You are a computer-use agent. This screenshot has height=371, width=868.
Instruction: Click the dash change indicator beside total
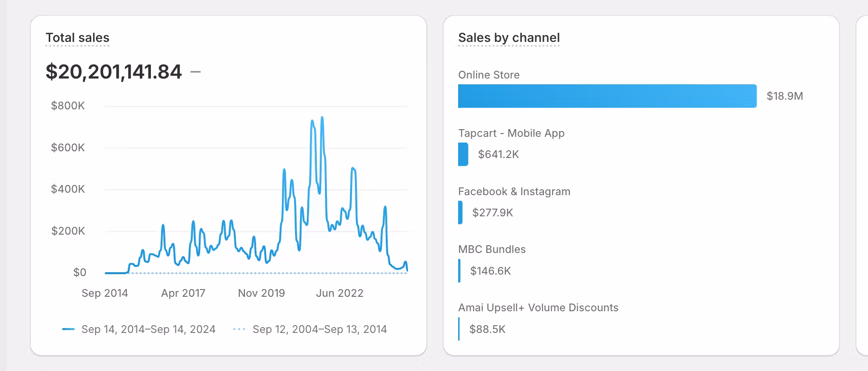(x=195, y=72)
